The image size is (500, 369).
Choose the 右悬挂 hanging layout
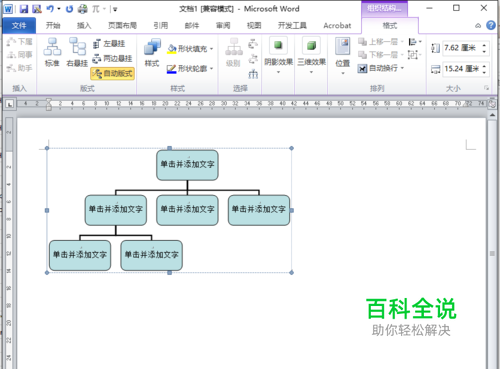click(x=77, y=52)
